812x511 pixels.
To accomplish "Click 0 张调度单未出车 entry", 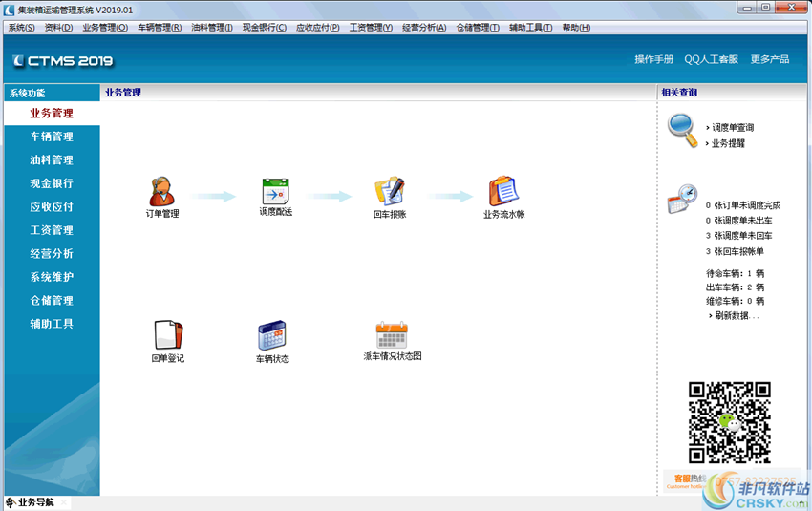I will pos(738,221).
